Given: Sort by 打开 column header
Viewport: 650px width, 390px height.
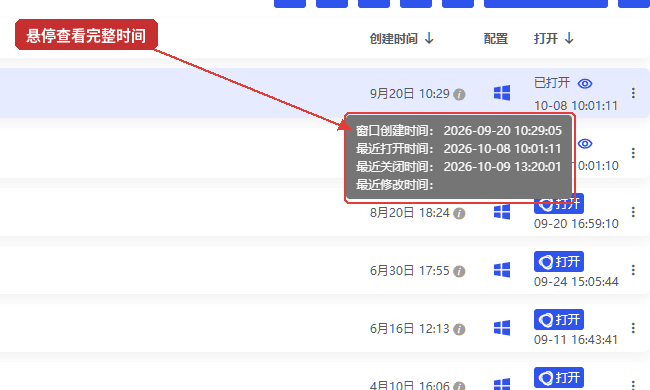Looking at the screenshot, I should pos(554,39).
